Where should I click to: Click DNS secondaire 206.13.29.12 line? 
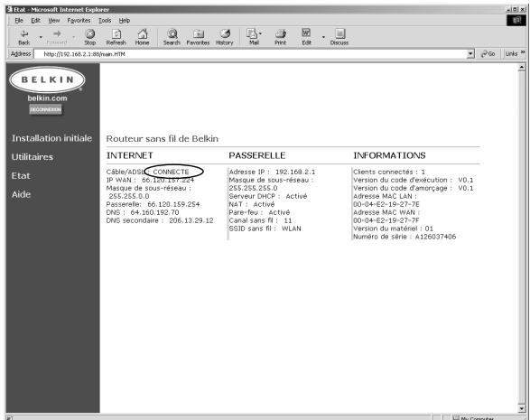coord(160,220)
